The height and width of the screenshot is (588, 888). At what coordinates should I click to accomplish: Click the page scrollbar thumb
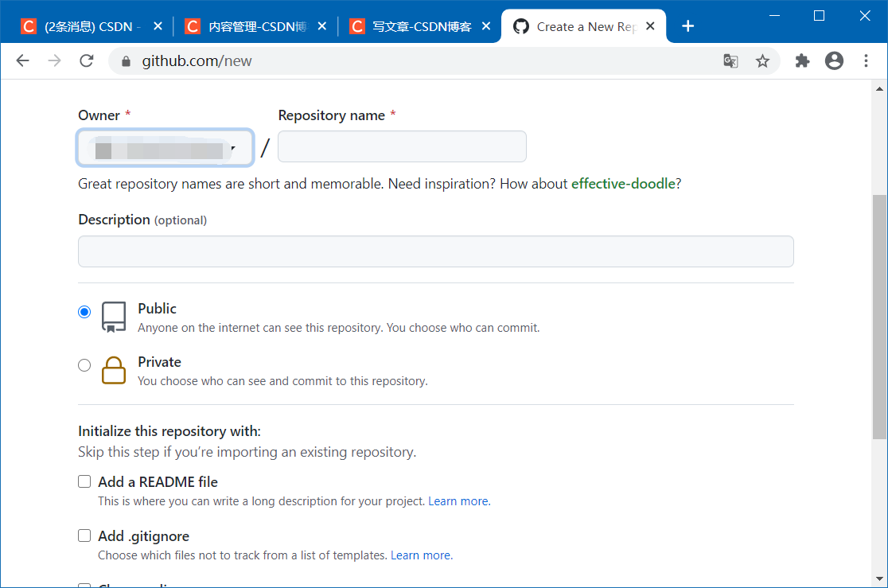click(879, 317)
